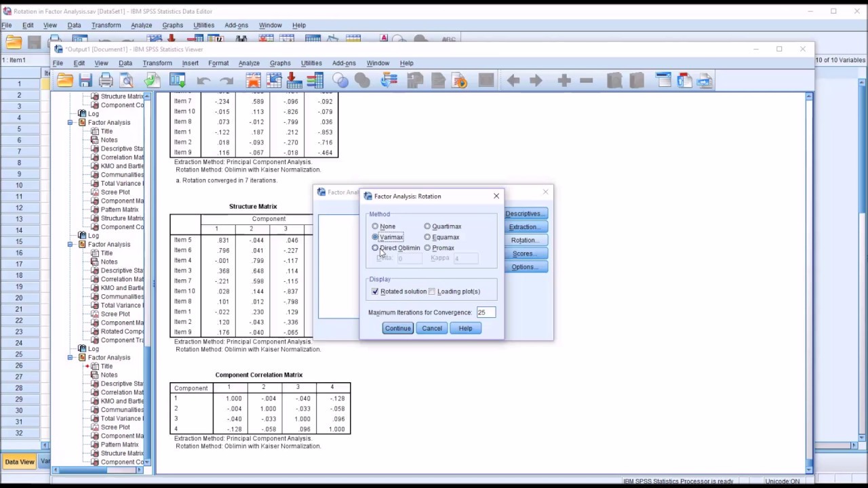This screenshot has width=868, height=488.
Task: Click Component Correlation Matrix table title
Action: [x=259, y=375]
